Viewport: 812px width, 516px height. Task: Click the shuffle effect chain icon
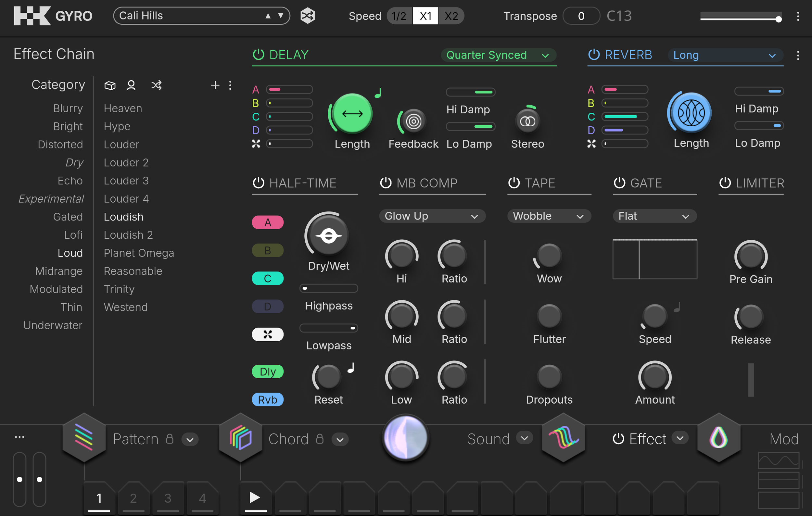pyautogui.click(x=157, y=86)
